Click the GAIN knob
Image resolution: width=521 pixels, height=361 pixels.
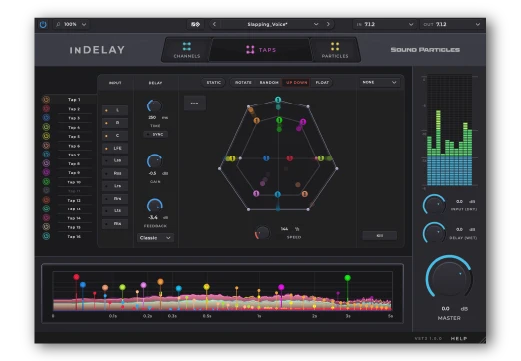click(x=154, y=161)
